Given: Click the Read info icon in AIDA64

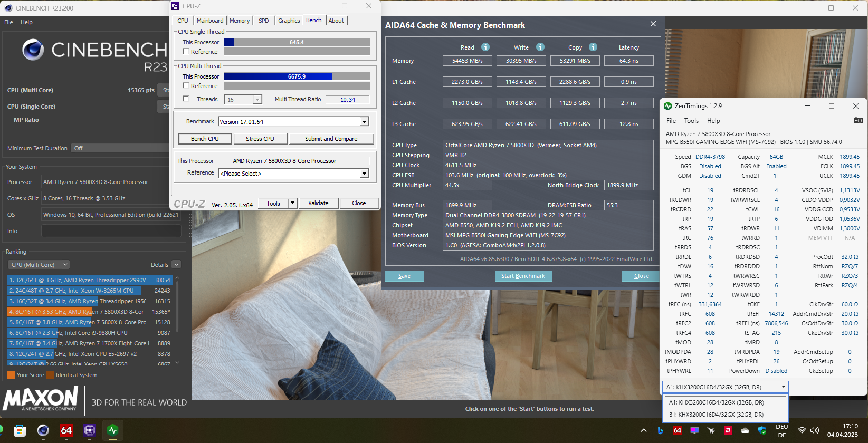Looking at the screenshot, I should pos(485,47).
